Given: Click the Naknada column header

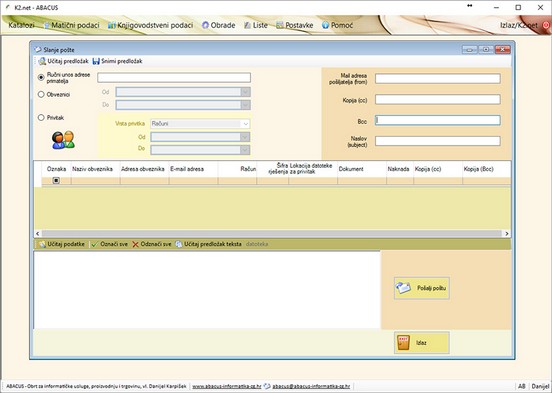Looking at the screenshot, I should tap(400, 169).
